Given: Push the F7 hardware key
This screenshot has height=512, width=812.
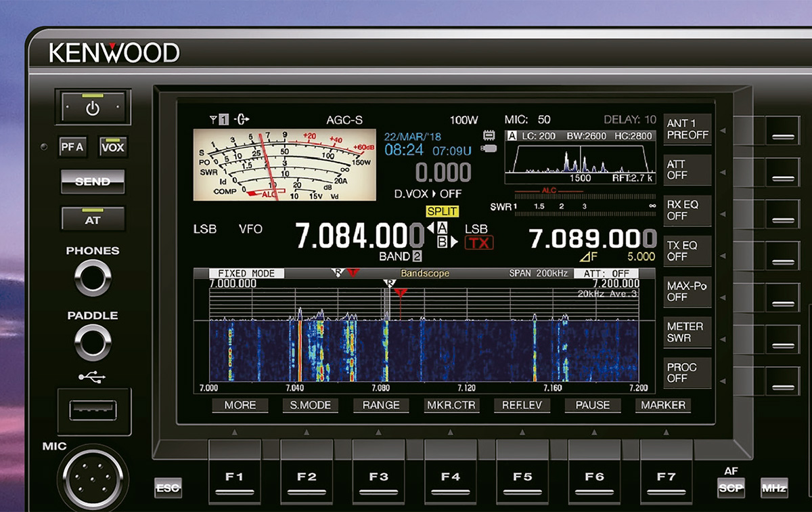Looking at the screenshot, I should [666, 472].
